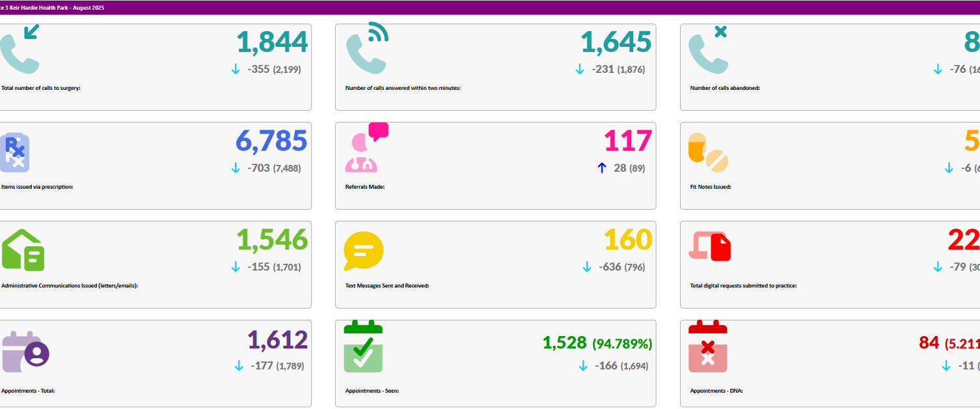Select the purple Appointments Total calendar icon
This screenshot has height=409, width=980.
25,351
